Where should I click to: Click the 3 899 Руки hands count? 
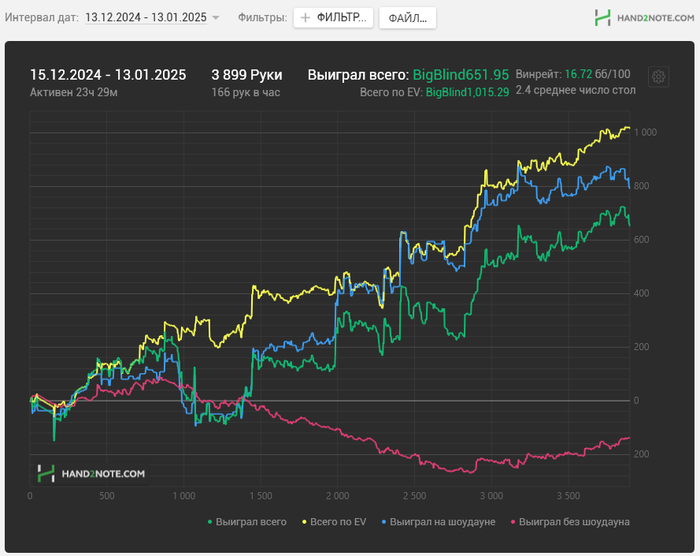coord(247,75)
